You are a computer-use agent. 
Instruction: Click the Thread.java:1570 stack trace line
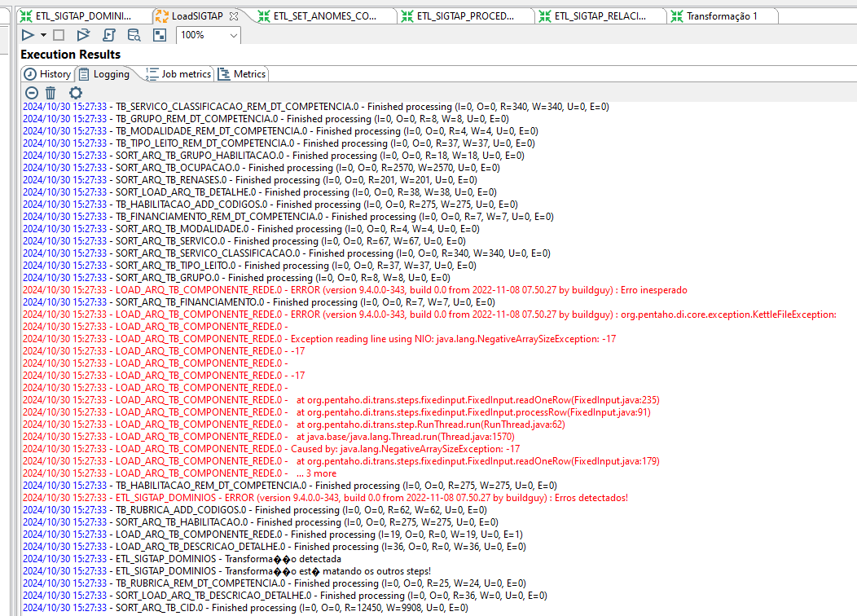click(269, 436)
